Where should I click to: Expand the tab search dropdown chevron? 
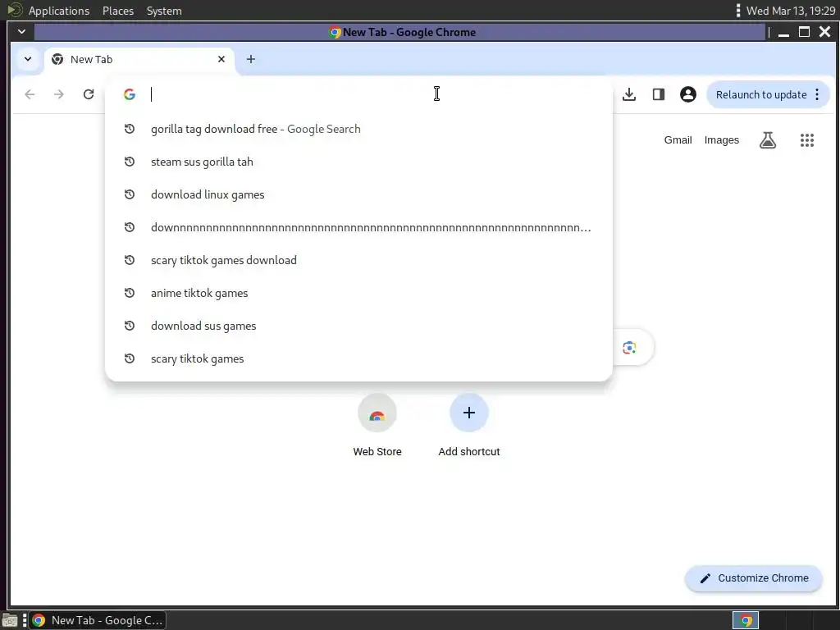click(x=28, y=59)
